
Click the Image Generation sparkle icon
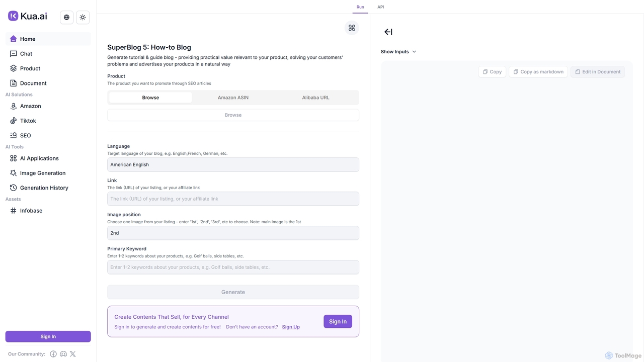(x=14, y=173)
